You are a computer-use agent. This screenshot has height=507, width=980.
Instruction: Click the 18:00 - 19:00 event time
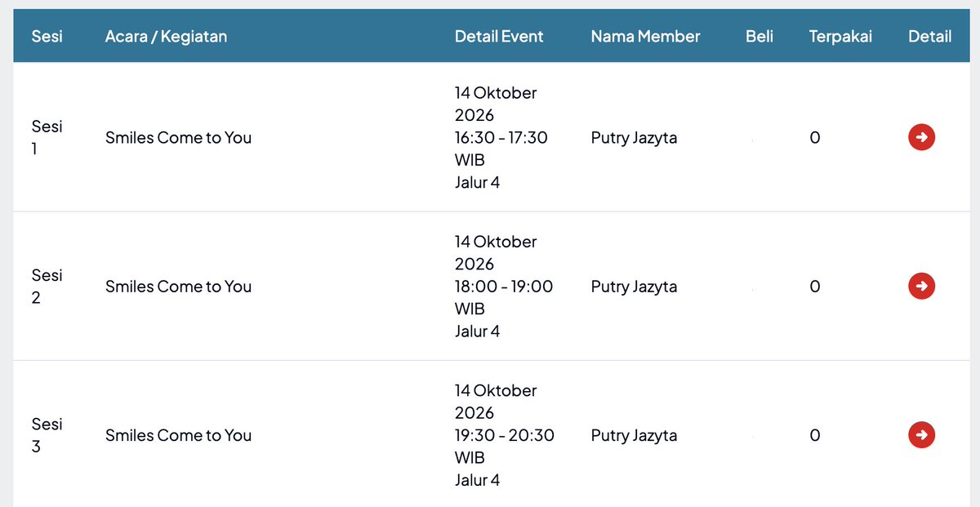(504, 287)
